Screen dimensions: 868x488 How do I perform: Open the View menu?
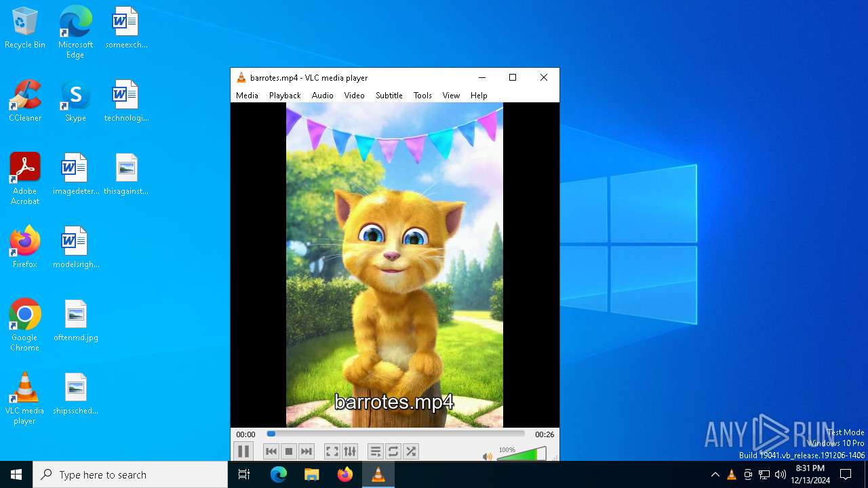451,96
